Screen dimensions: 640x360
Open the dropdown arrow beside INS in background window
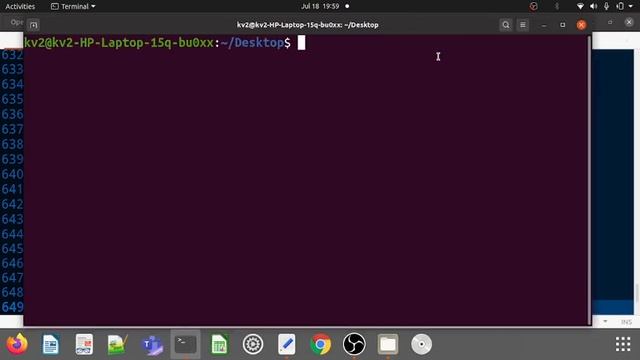click(605, 322)
